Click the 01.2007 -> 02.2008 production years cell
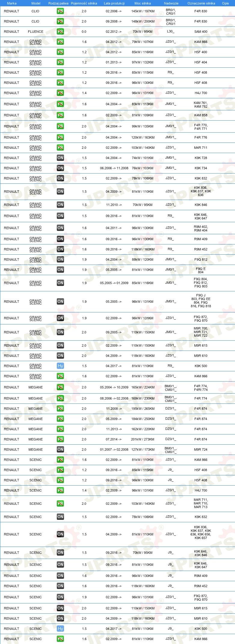The height and width of the screenshot is (644, 235). [114, 449]
